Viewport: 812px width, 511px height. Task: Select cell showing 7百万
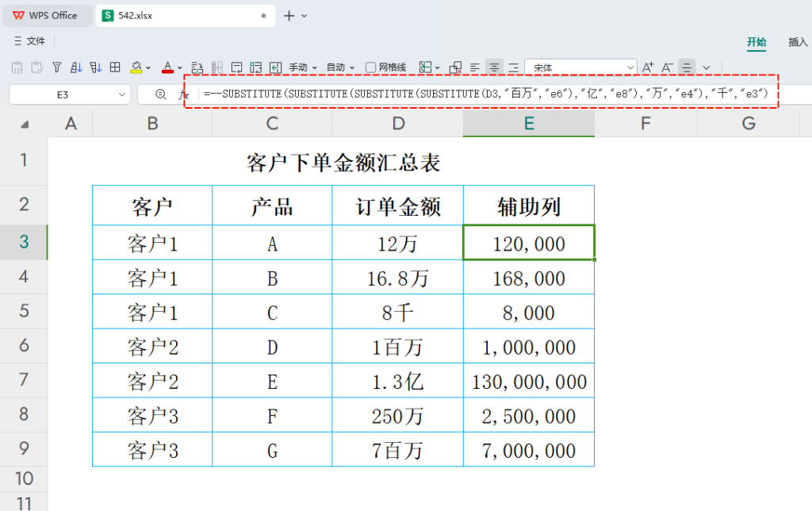pyautogui.click(x=398, y=449)
